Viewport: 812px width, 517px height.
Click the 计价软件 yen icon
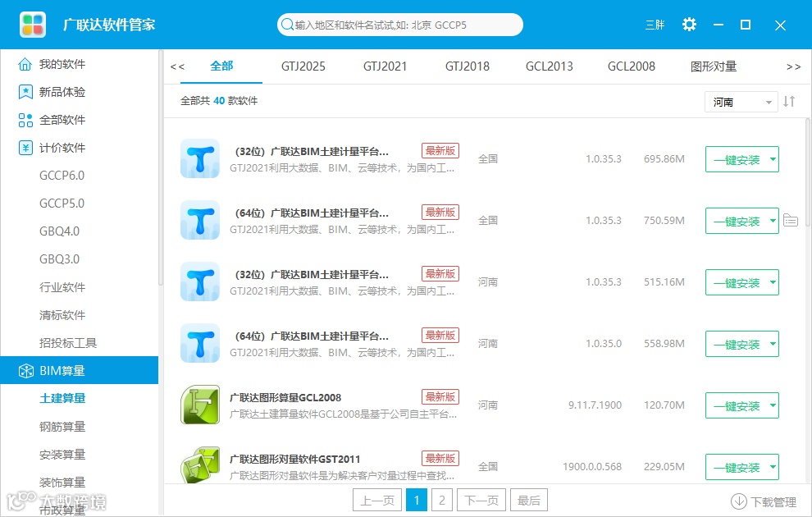click(25, 148)
